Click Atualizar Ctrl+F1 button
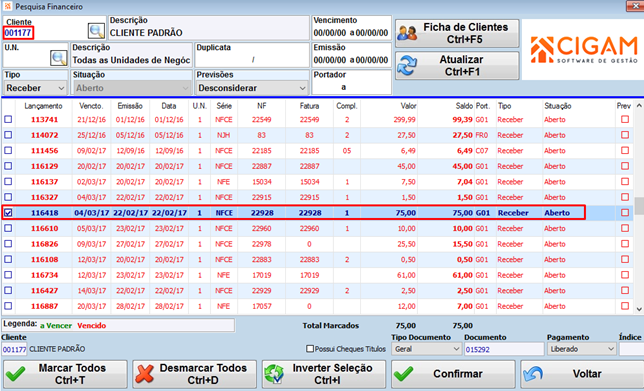Viewport: 644px width, 391px height. (457, 65)
